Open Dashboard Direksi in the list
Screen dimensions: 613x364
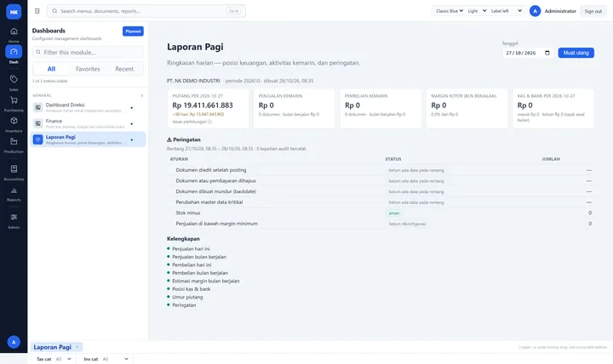point(88,107)
